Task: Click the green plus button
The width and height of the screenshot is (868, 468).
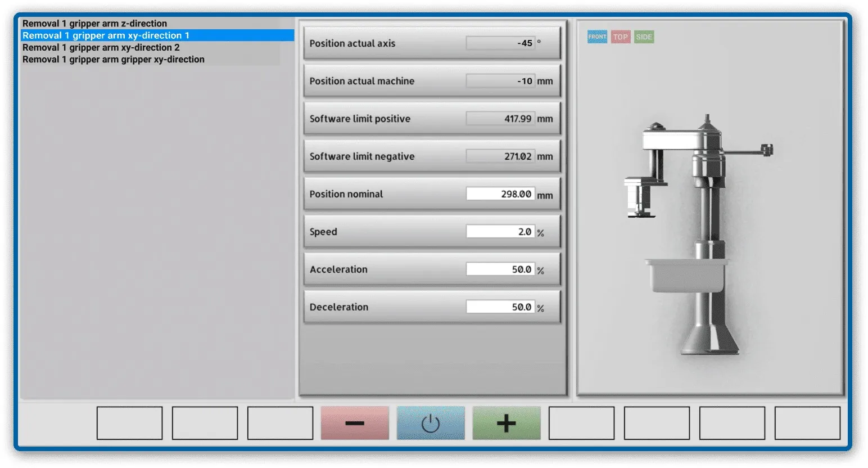Action: click(507, 423)
